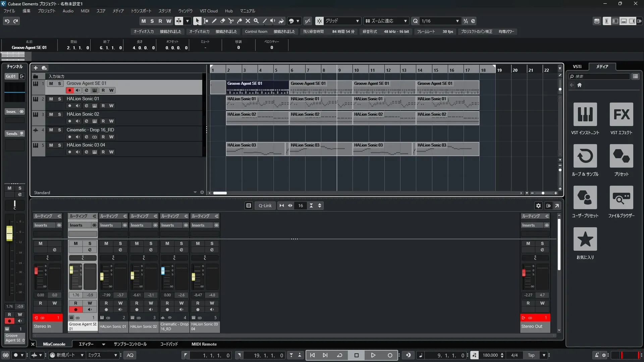644x362 pixels.
Task: Open the VST Effects FX tile
Action: 621,114
